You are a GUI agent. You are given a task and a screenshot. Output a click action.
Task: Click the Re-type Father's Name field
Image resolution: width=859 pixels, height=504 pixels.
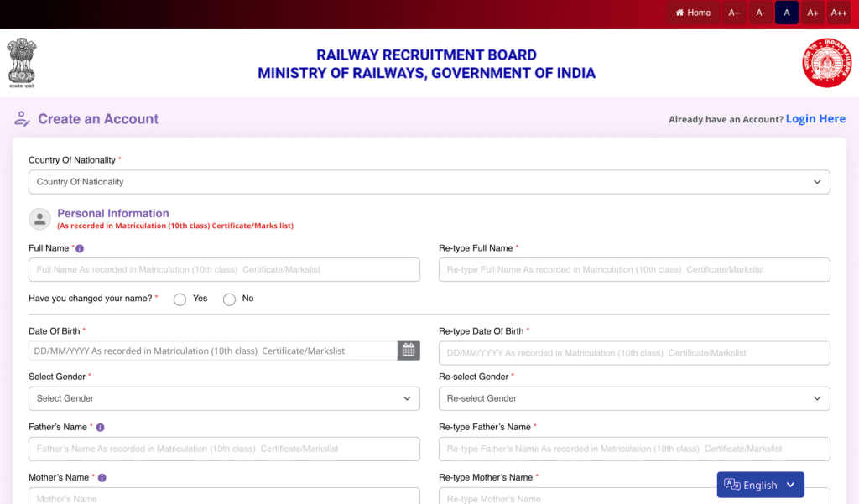coord(634,449)
